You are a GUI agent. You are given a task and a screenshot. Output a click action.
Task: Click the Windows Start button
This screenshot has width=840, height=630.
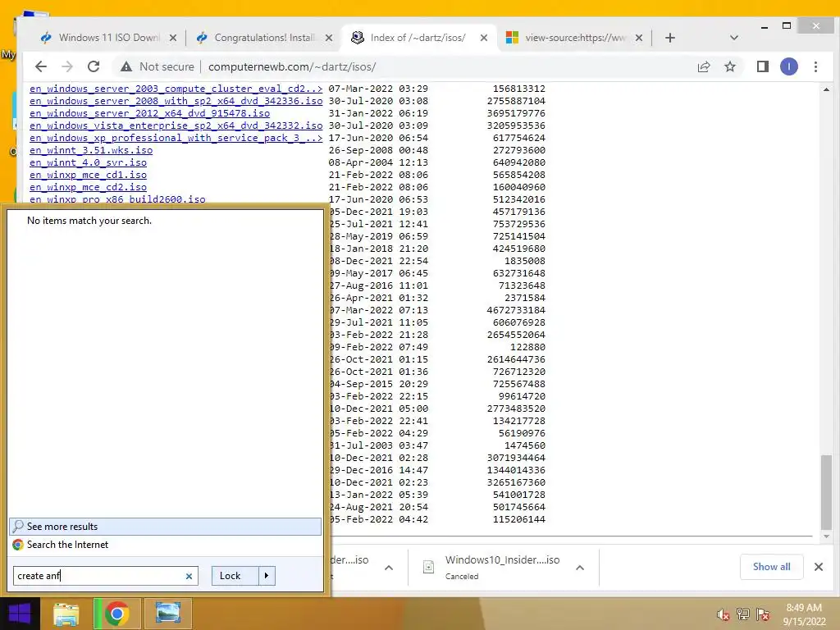tap(20, 614)
